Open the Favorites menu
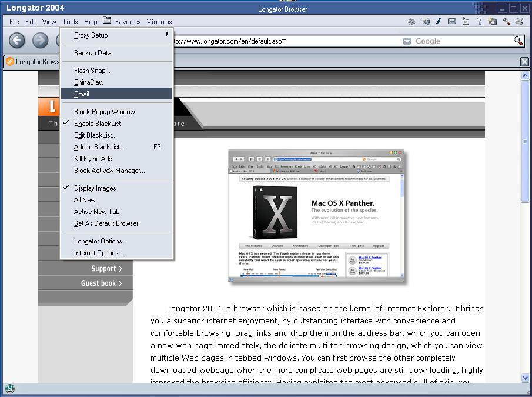Viewport: 532px width, 397px height. click(128, 22)
